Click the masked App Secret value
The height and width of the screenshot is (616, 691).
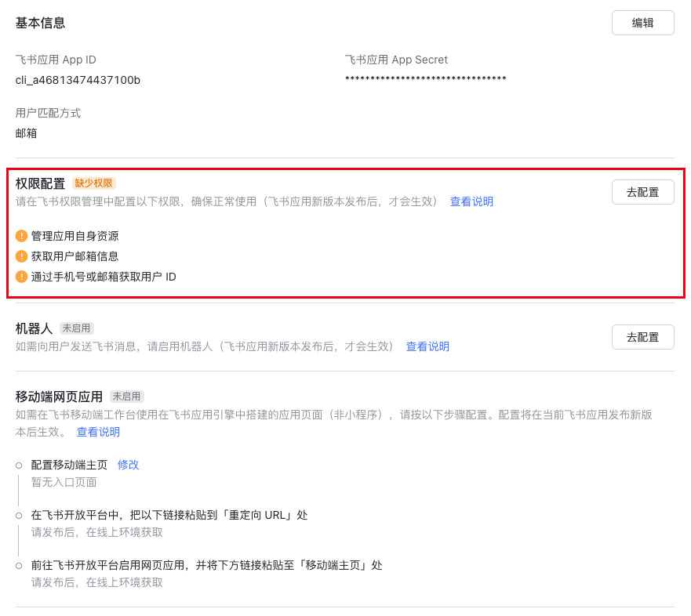click(x=425, y=80)
